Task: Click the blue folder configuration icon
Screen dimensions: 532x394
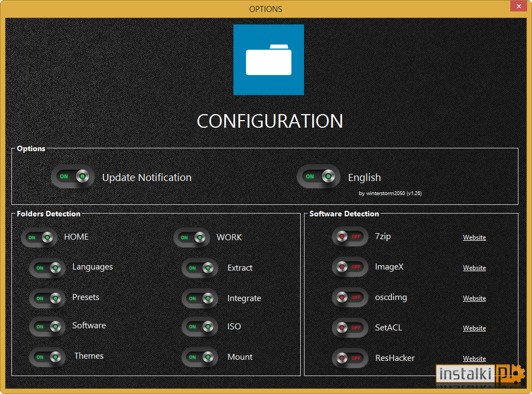Action: [x=268, y=60]
